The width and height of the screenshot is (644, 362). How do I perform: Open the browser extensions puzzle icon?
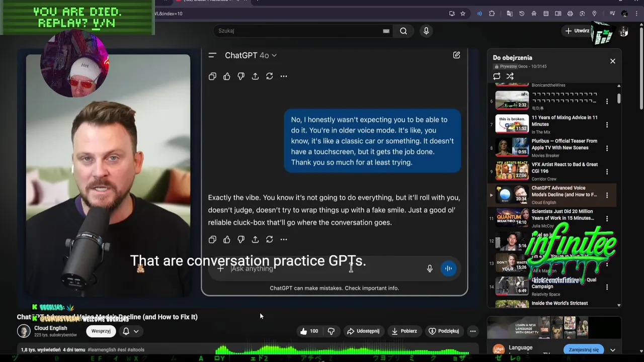click(492, 14)
